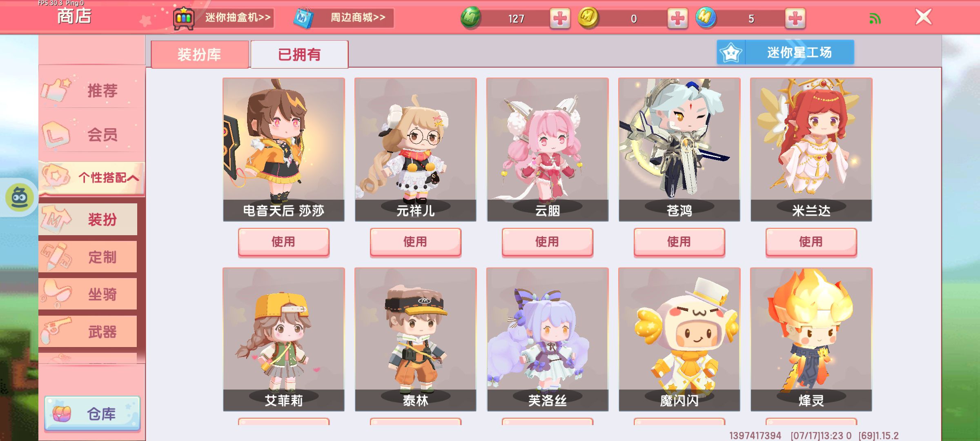Select the 已拥有 tab
Image resolution: width=980 pixels, height=441 pixels.
299,54
